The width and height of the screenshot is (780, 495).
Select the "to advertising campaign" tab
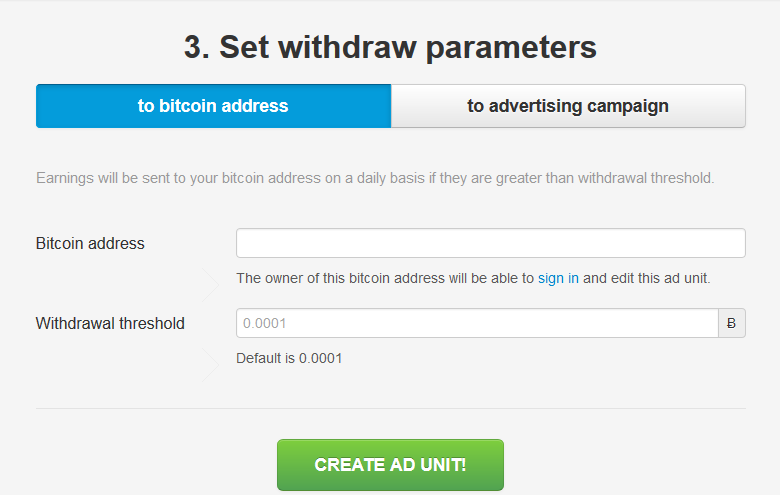point(568,106)
